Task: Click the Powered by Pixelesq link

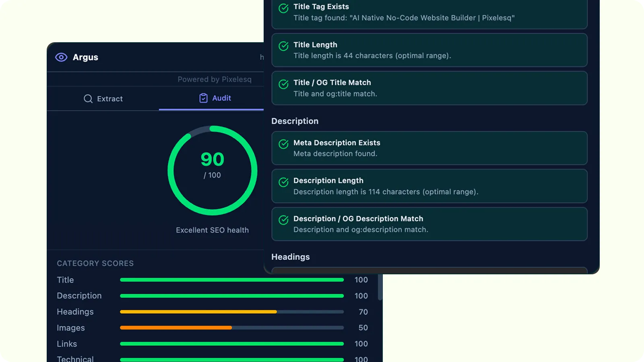Action: click(x=215, y=79)
